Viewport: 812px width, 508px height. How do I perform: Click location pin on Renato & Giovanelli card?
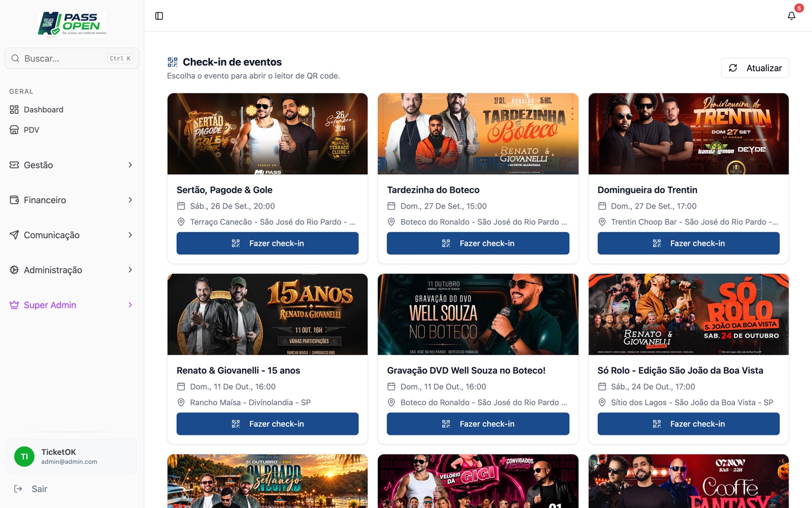[181, 402]
